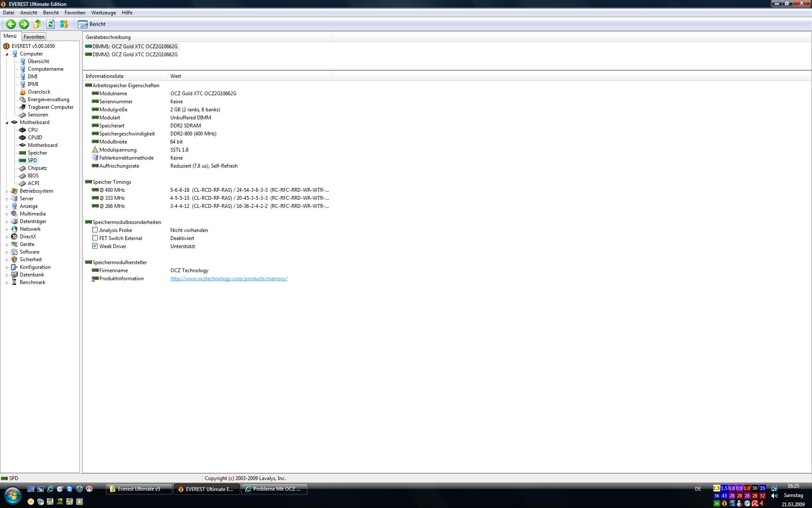Uncheck the Weak Driver checkbox
The height and width of the screenshot is (508, 812).
pos(95,246)
